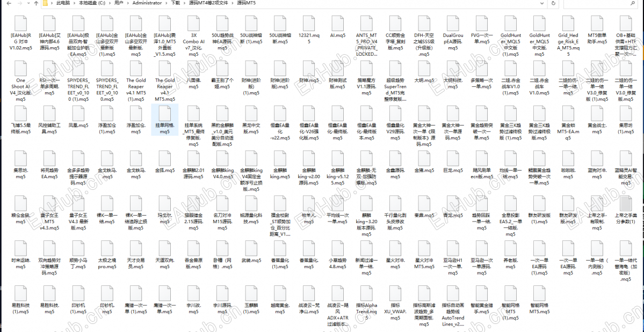Select the 策略魔方V1.1源码.mq5 file icon

tap(366, 68)
